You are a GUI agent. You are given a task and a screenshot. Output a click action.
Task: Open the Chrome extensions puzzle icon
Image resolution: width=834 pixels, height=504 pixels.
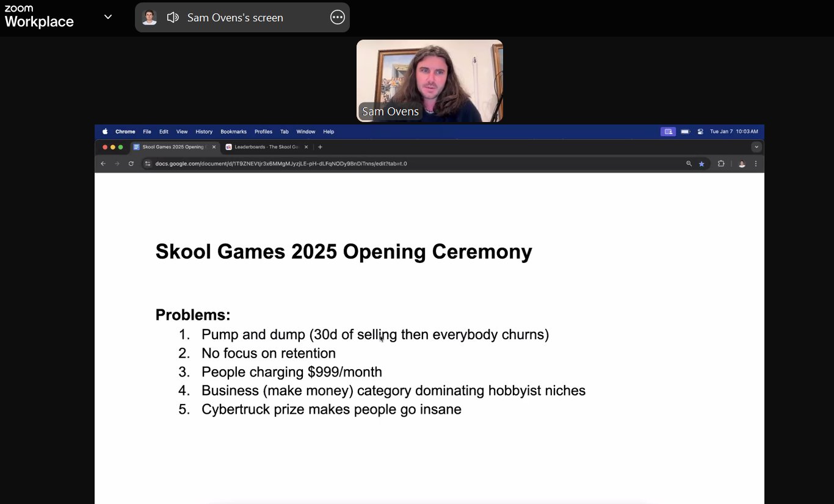coord(721,164)
